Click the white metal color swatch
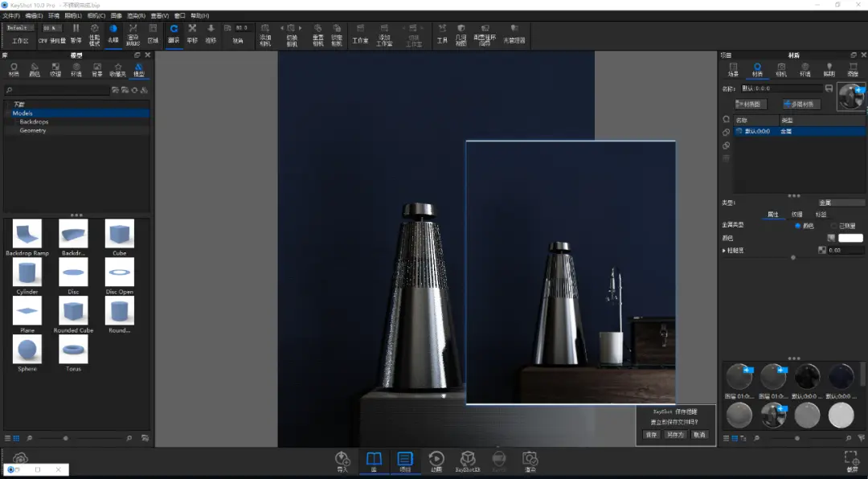This screenshot has width=868, height=479. [x=850, y=238]
